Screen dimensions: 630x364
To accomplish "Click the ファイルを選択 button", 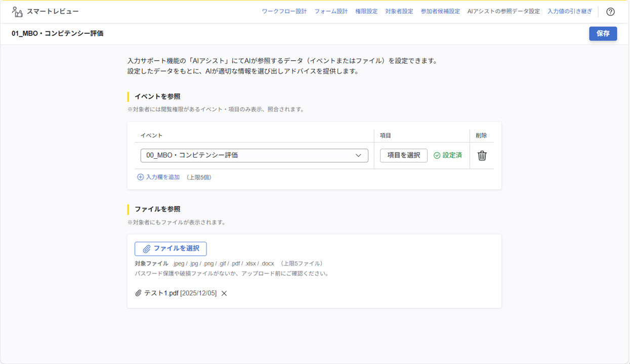I will pos(170,249).
